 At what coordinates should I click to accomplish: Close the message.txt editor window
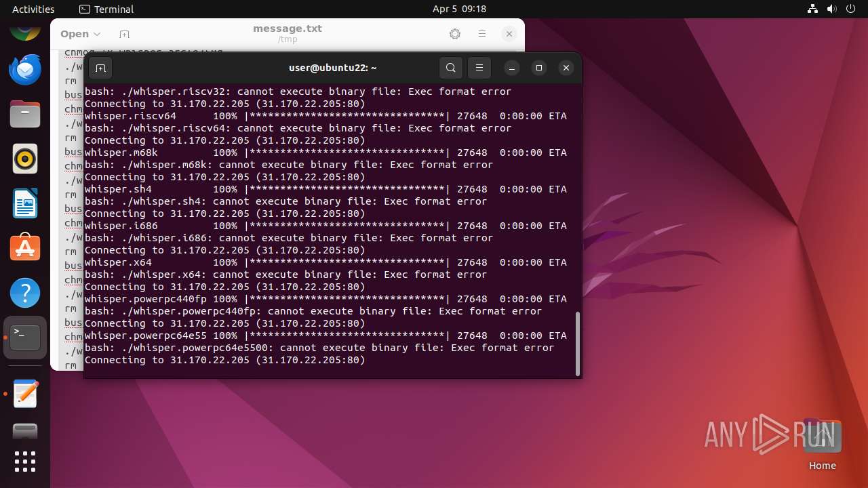click(509, 34)
